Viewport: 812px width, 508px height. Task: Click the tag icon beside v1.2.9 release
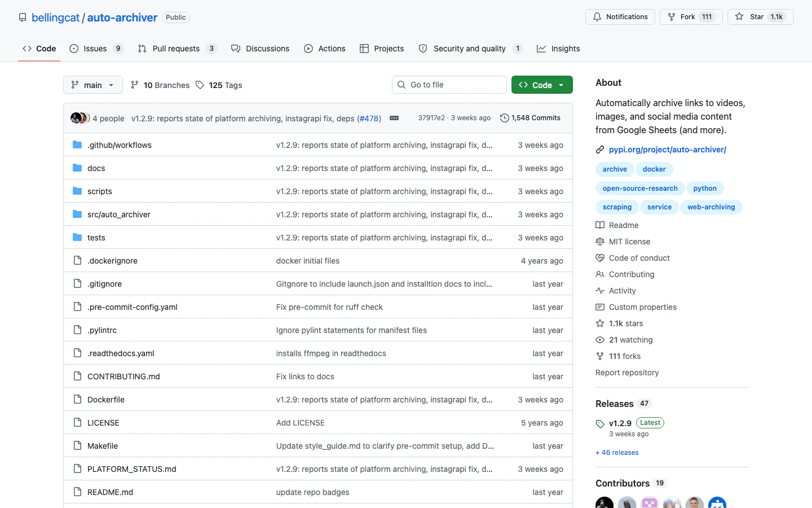600,424
